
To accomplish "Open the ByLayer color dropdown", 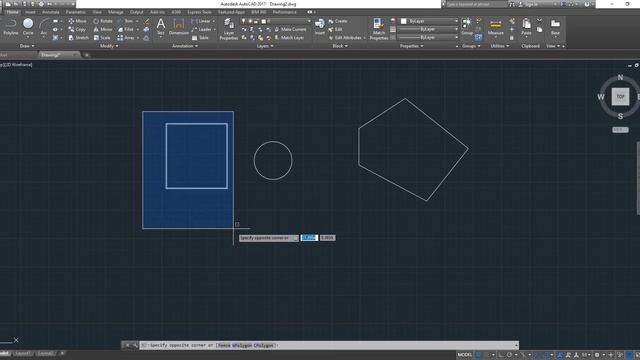I will point(429,21).
